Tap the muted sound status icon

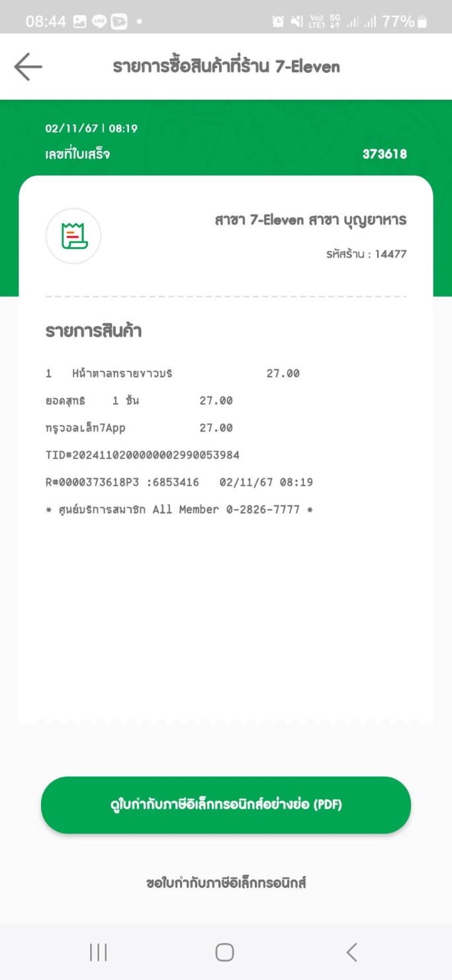pos(297,21)
